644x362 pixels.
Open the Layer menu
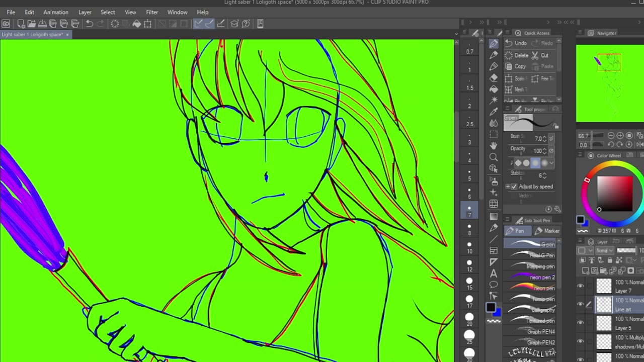point(85,12)
